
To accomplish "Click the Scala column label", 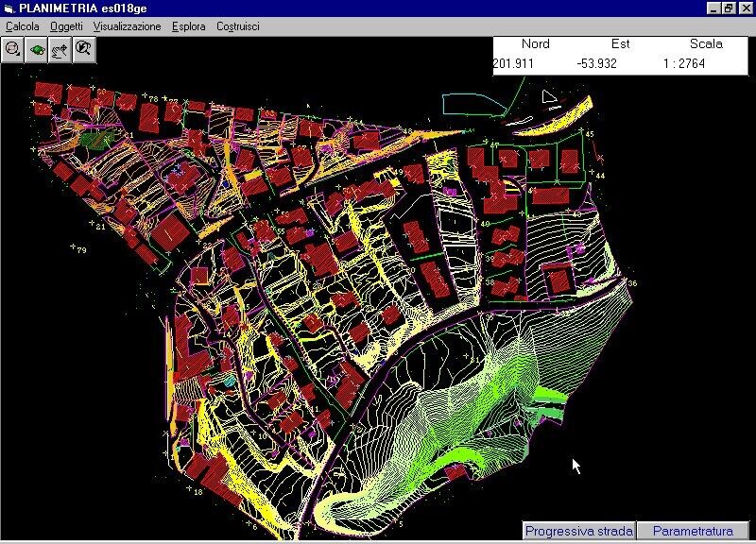I will point(706,43).
